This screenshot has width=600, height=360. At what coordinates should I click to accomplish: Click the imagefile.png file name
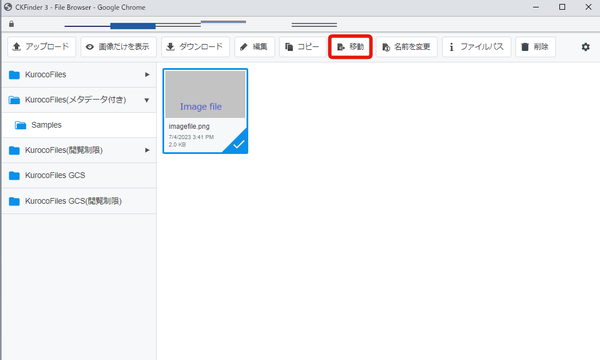[189, 126]
